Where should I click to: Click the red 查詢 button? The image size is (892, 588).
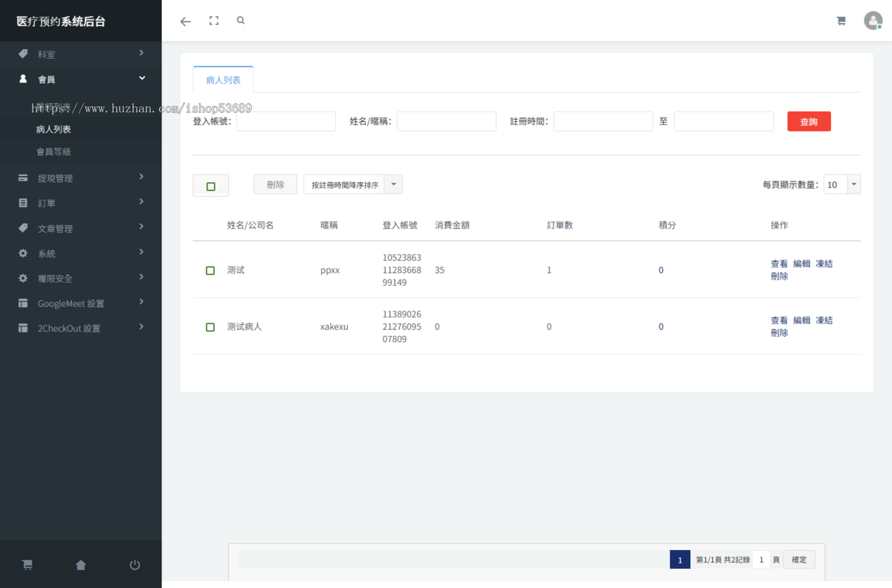coord(809,121)
